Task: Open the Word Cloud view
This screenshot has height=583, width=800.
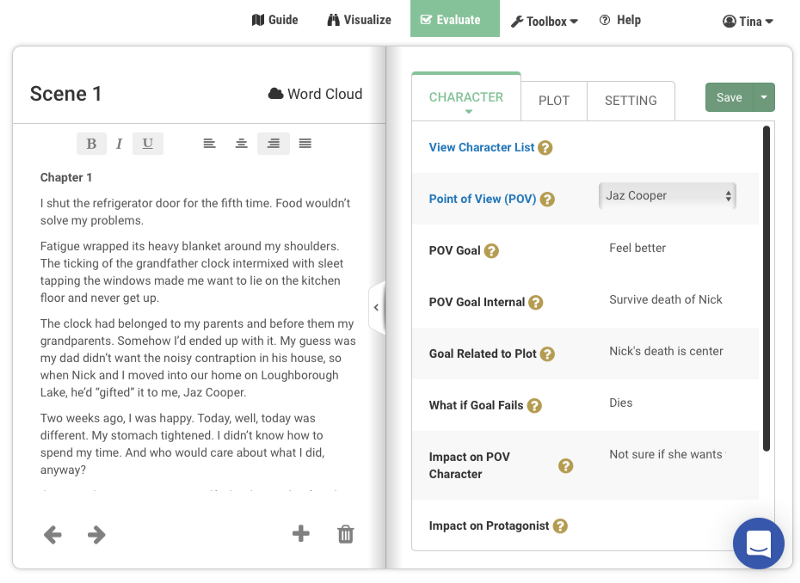Action: pyautogui.click(x=315, y=94)
